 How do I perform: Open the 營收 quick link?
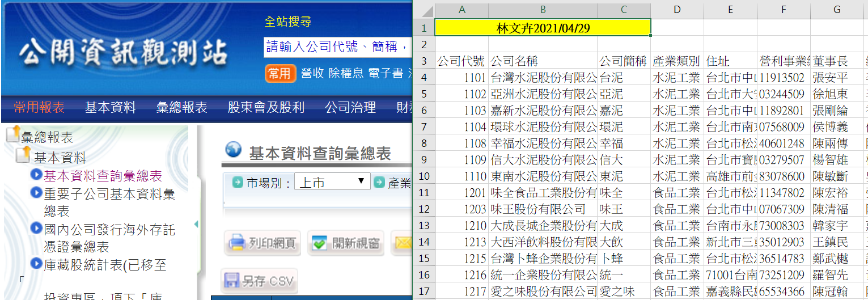pos(312,73)
